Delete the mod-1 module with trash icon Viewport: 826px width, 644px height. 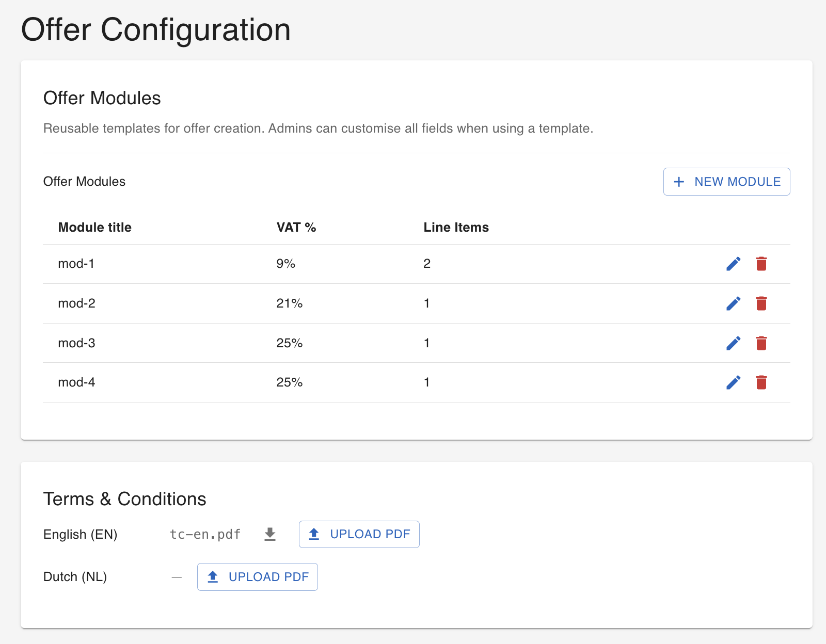pos(761,264)
